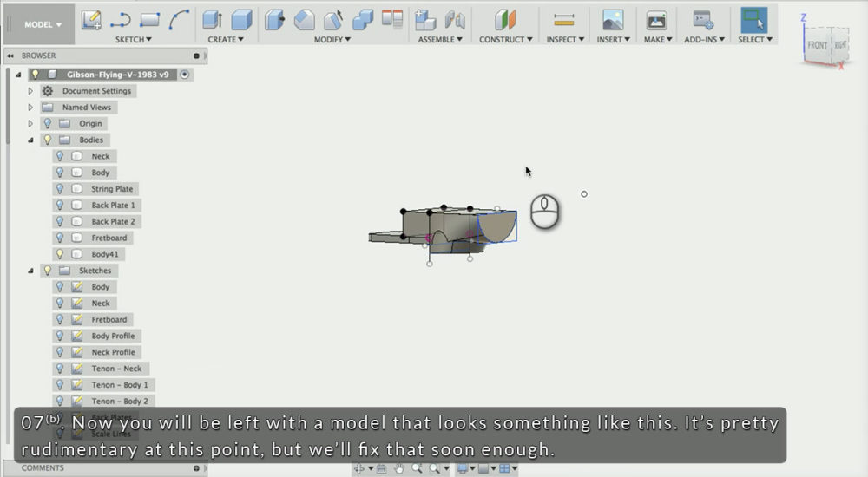
Task: Hide Body41 using its lightbulb icon
Action: coord(60,254)
